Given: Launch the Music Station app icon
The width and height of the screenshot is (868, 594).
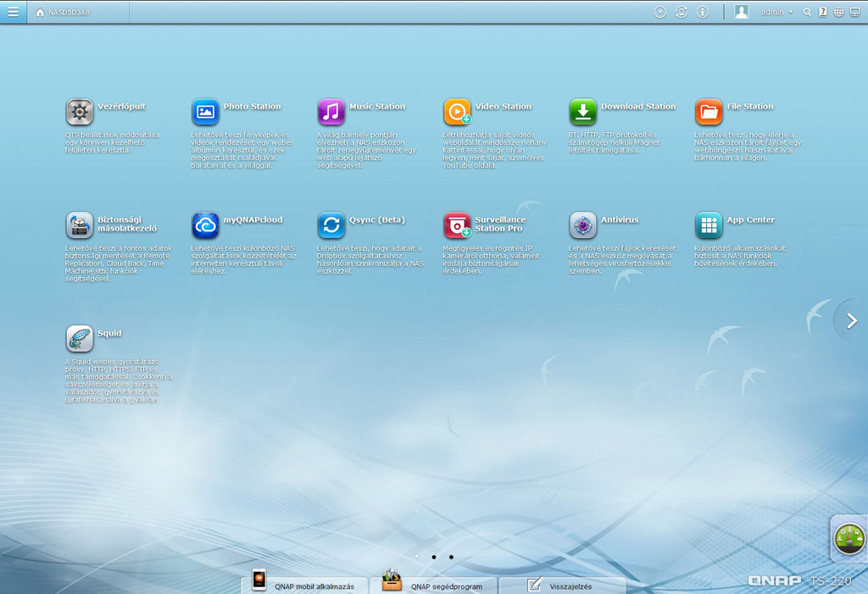Looking at the screenshot, I should tap(331, 112).
